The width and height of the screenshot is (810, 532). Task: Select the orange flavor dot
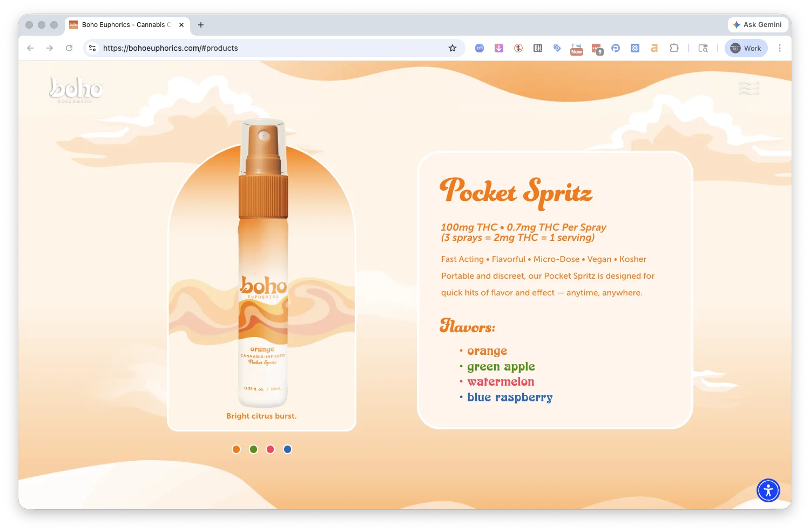point(236,449)
